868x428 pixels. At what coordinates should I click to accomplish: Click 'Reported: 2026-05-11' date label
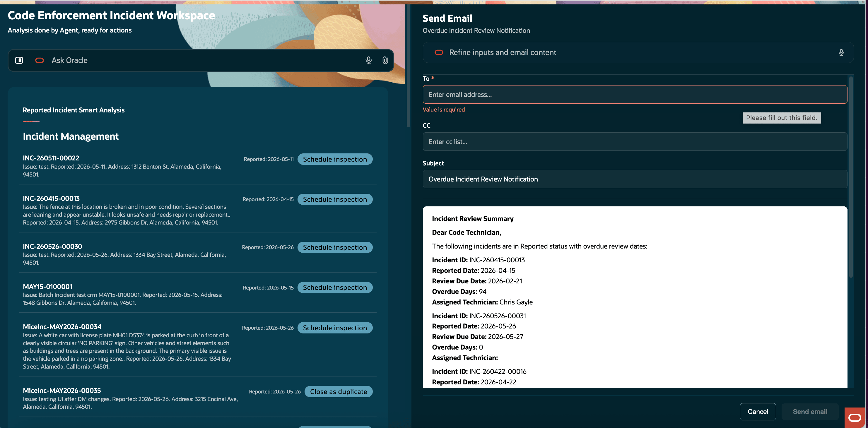[269, 159]
